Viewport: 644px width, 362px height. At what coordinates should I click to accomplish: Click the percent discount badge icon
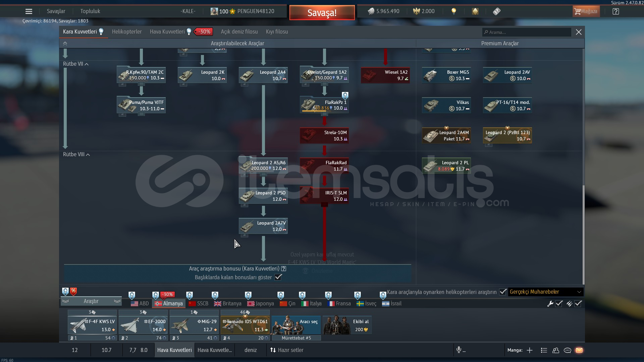click(x=73, y=291)
